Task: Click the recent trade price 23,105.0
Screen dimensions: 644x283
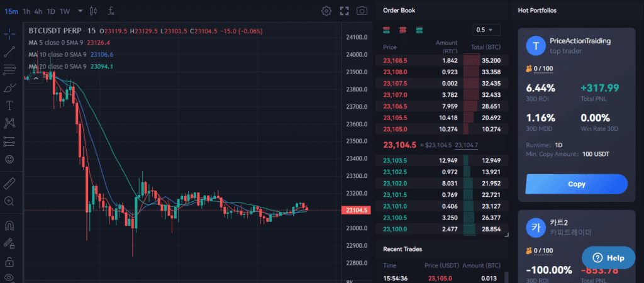Action: tap(440, 278)
